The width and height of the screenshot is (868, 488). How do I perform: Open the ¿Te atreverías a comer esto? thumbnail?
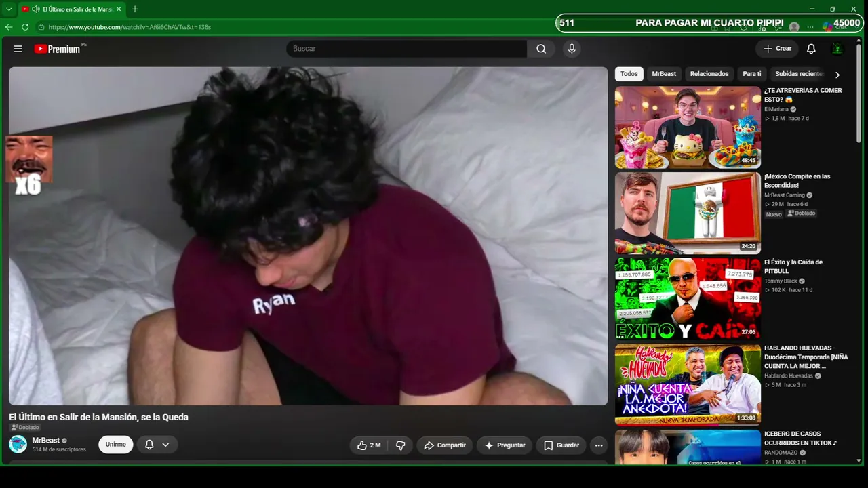tap(688, 127)
